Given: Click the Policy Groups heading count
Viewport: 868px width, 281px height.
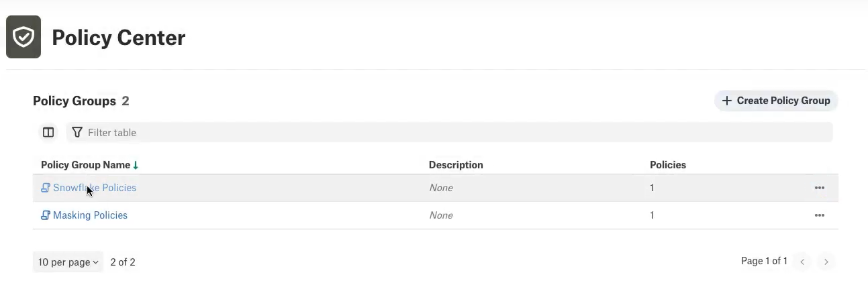Looking at the screenshot, I should click(126, 101).
